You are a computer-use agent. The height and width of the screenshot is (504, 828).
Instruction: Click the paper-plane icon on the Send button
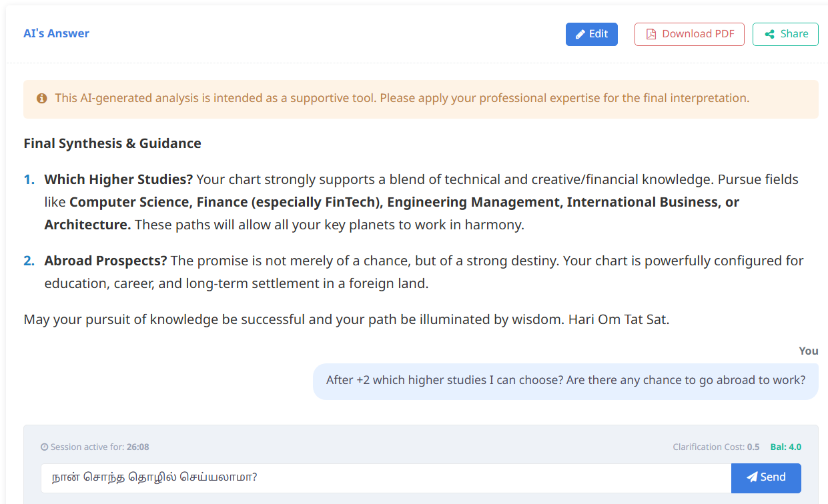[x=752, y=477]
